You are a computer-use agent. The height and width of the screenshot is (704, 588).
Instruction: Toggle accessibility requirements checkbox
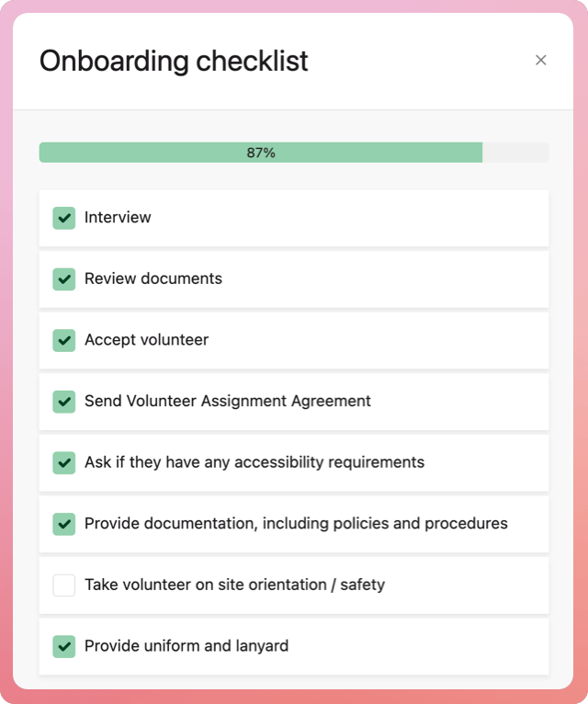63,462
